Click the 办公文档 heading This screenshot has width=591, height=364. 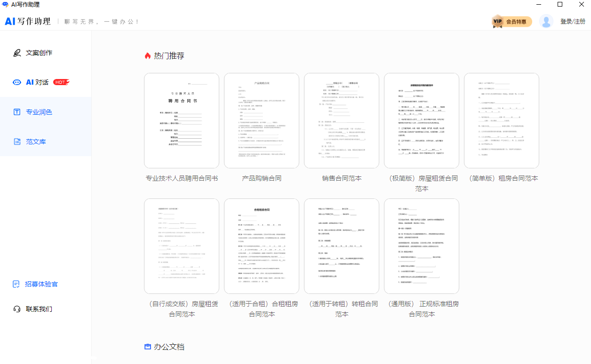[169, 347]
